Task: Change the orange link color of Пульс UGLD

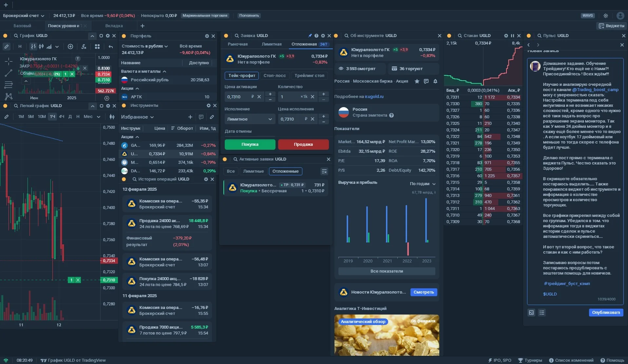Action: point(528,36)
